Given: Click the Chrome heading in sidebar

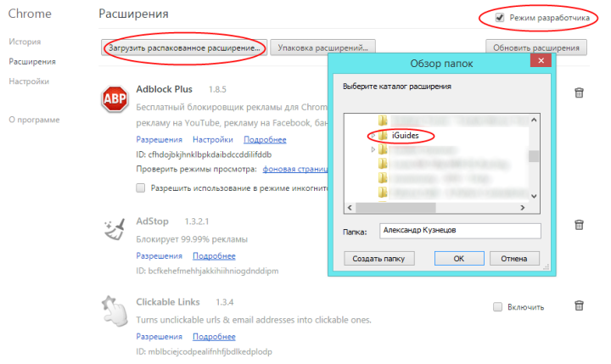Looking at the screenshot, I should point(30,14).
